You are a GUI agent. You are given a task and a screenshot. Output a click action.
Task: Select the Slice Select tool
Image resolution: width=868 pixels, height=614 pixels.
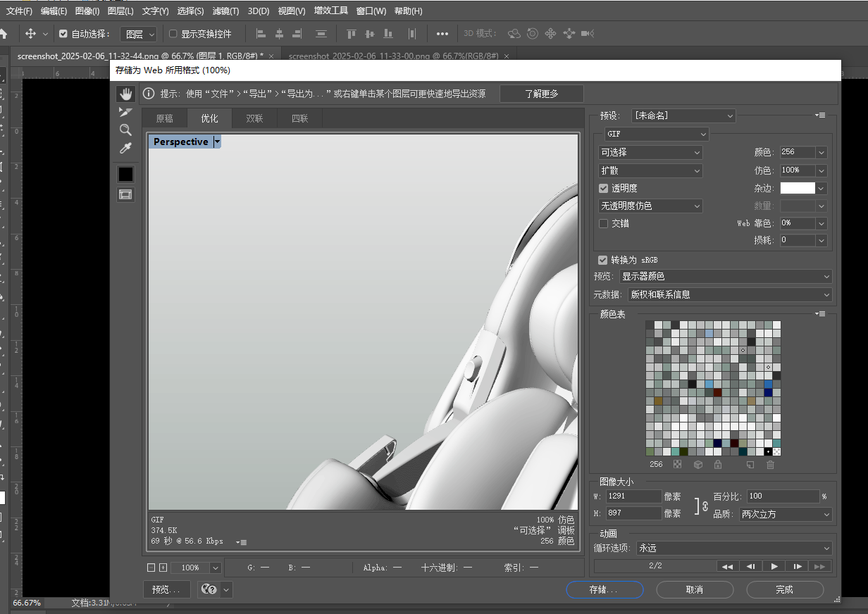[x=125, y=112]
